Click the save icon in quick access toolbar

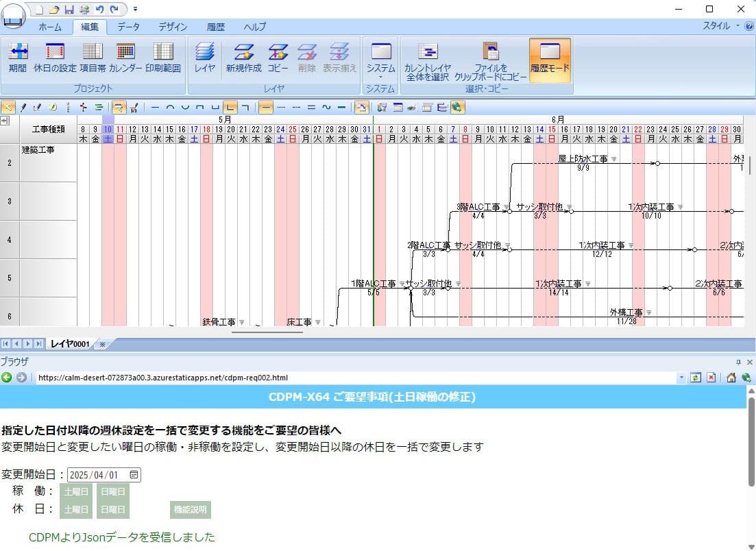(69, 9)
